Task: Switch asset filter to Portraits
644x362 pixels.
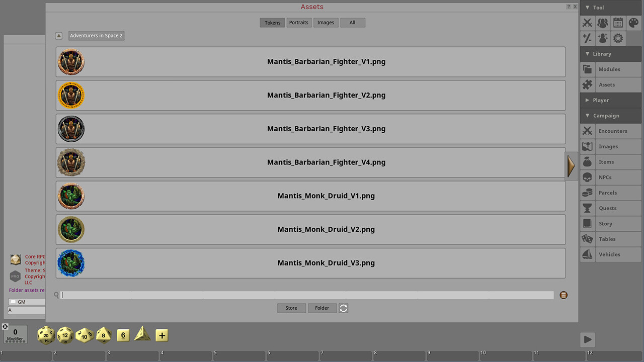Action: point(299,22)
